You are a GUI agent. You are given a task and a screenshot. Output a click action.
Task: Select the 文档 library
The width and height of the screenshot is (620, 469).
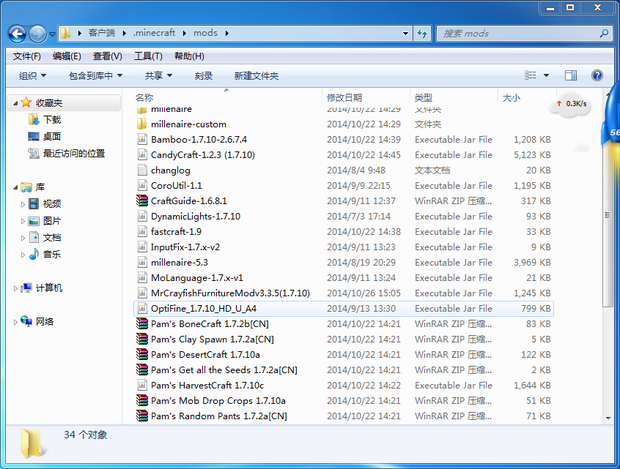45,238
